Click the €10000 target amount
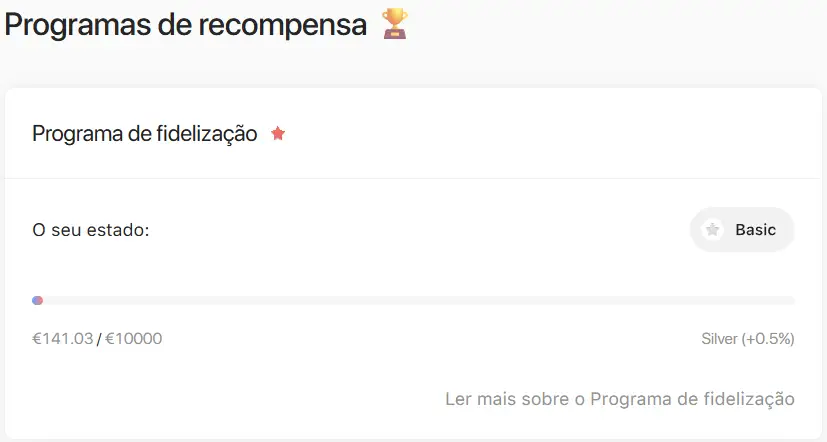Viewport: 827px width, 442px height. (x=133, y=339)
